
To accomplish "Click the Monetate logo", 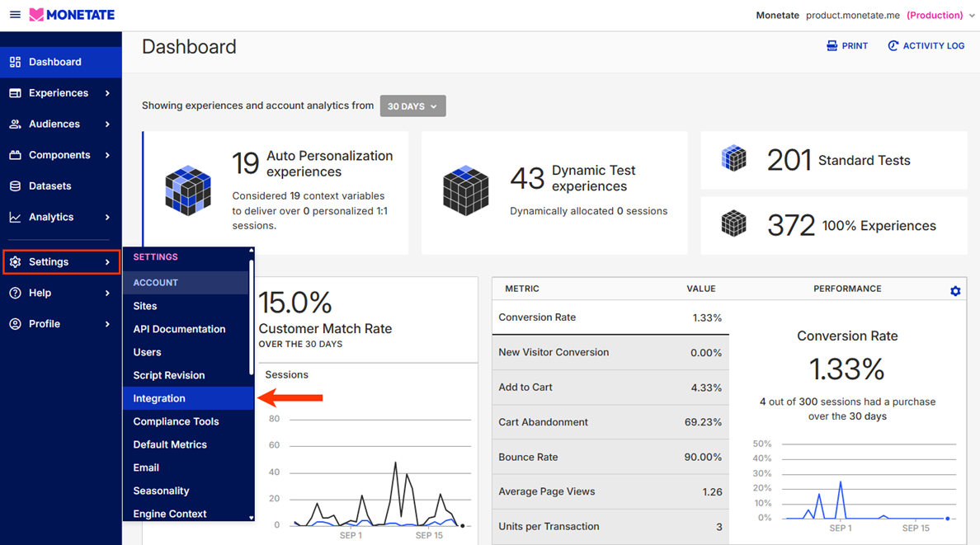I will coord(73,14).
